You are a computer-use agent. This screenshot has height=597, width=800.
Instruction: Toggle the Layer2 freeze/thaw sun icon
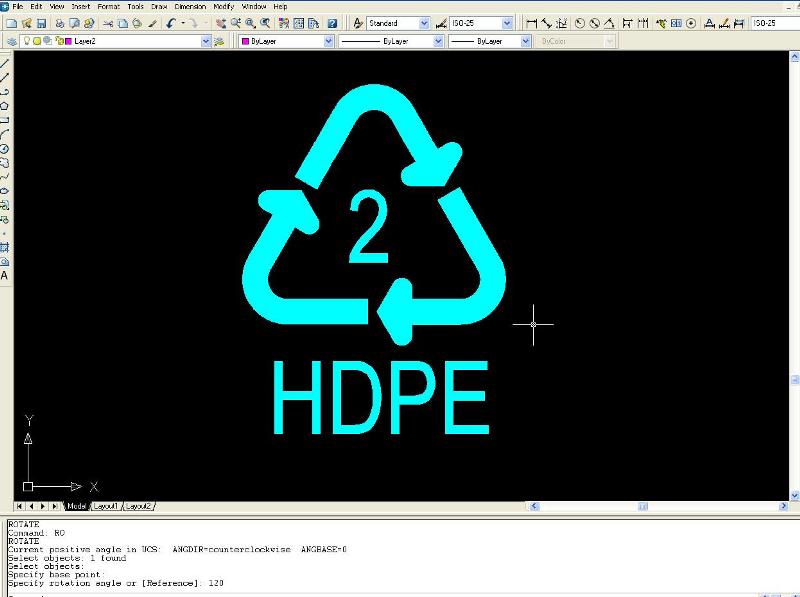37,41
